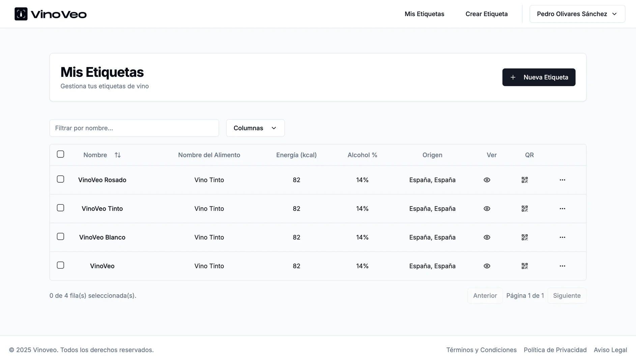Expand the Pedro Olivares Sánchez account menu
This screenshot has width=636, height=364.
(x=577, y=14)
